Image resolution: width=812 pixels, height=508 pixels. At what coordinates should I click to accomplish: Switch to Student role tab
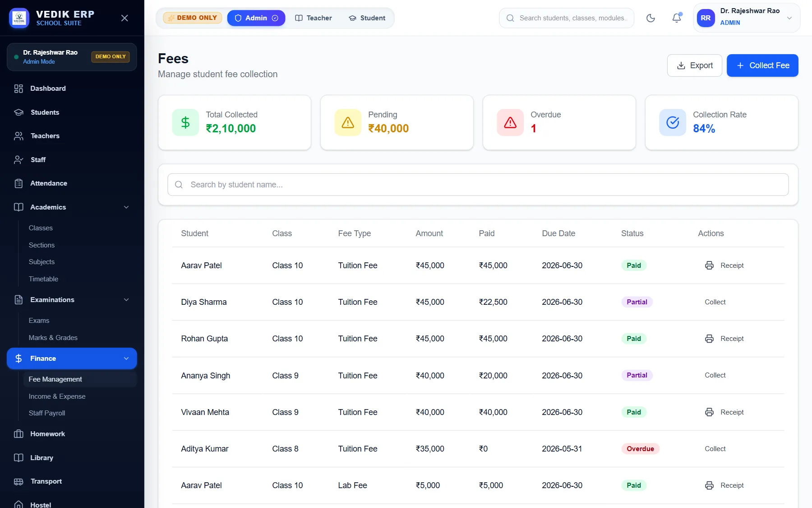367,18
